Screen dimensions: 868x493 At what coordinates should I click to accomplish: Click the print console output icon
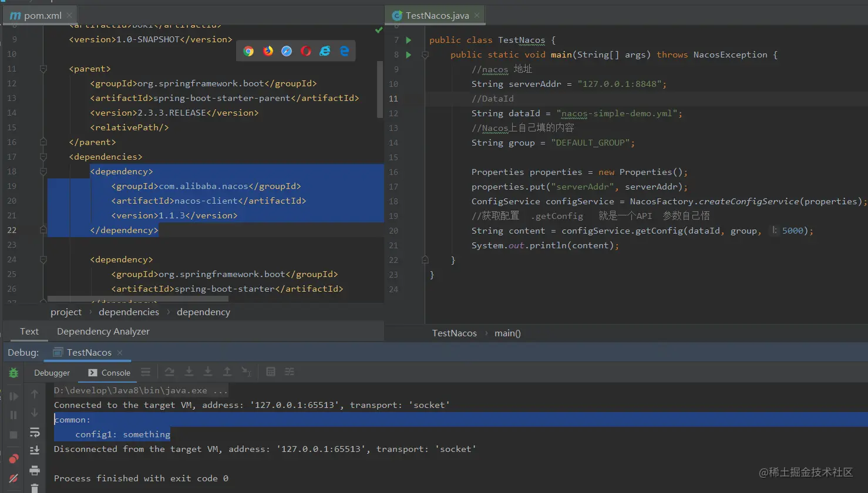click(x=35, y=470)
